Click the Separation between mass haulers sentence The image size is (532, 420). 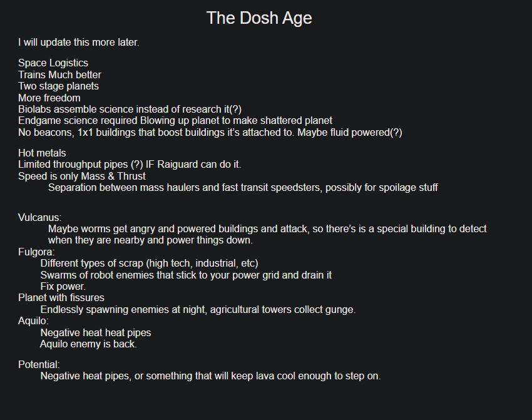[x=243, y=188]
